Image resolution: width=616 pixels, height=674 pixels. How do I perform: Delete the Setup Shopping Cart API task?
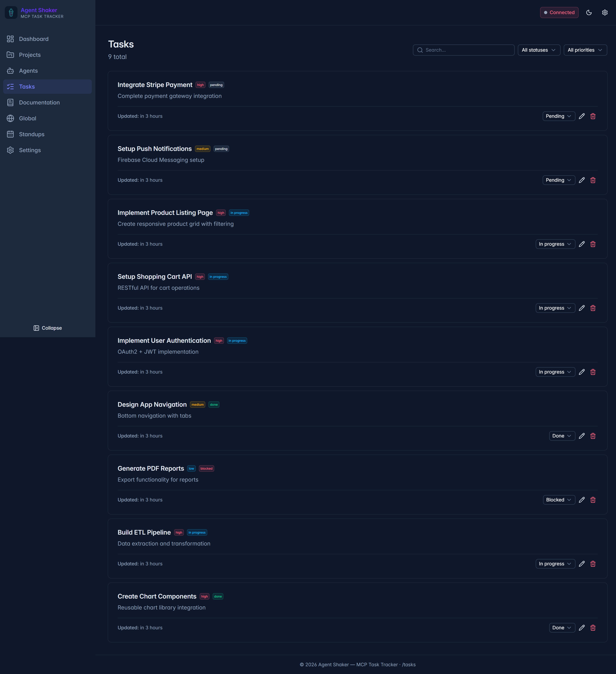click(593, 308)
